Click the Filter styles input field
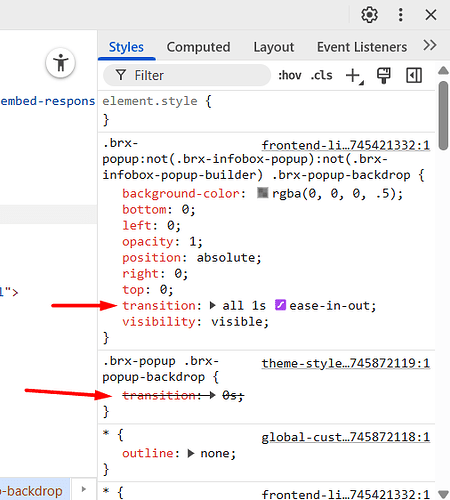 click(x=187, y=75)
